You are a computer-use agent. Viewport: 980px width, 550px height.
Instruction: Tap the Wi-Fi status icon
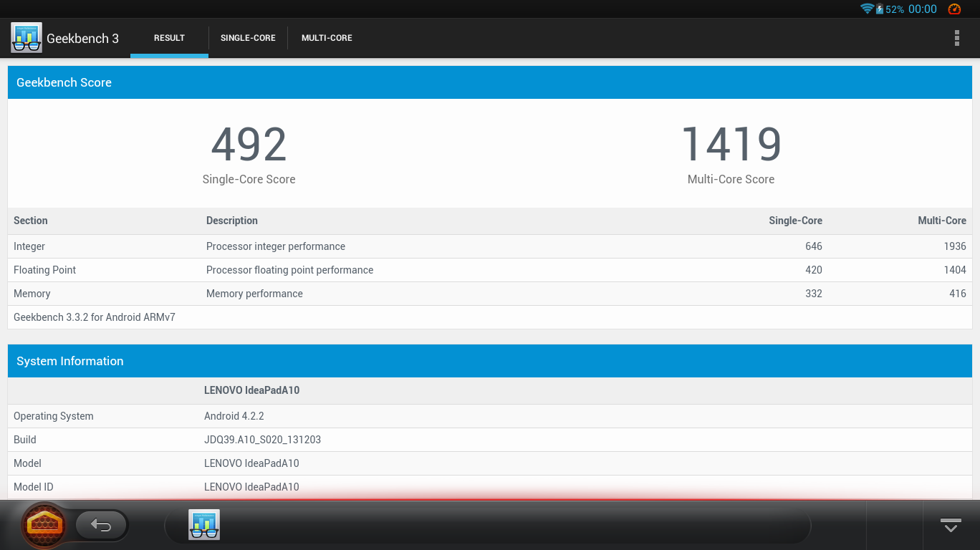point(867,9)
